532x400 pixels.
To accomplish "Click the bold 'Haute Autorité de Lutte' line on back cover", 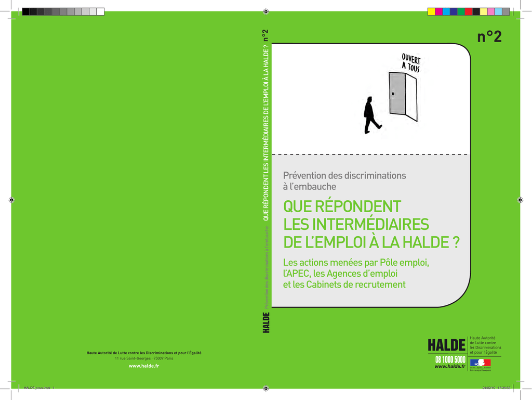I will (x=144, y=353).
